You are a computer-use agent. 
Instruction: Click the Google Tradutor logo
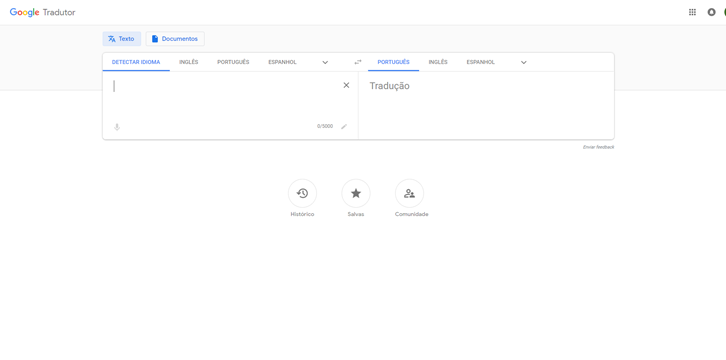[43, 12]
